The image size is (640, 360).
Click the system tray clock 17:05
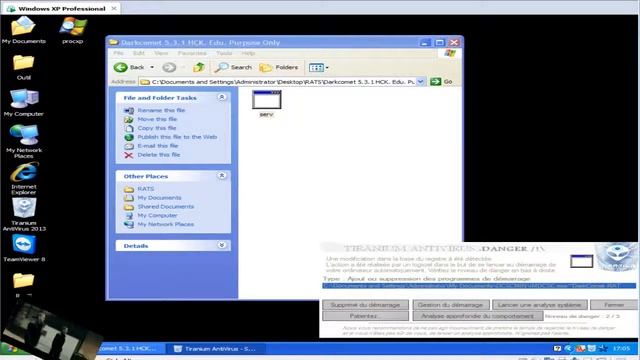(621, 348)
